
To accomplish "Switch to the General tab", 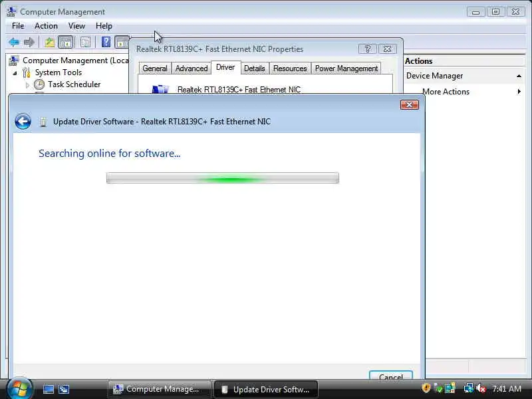I will click(155, 68).
